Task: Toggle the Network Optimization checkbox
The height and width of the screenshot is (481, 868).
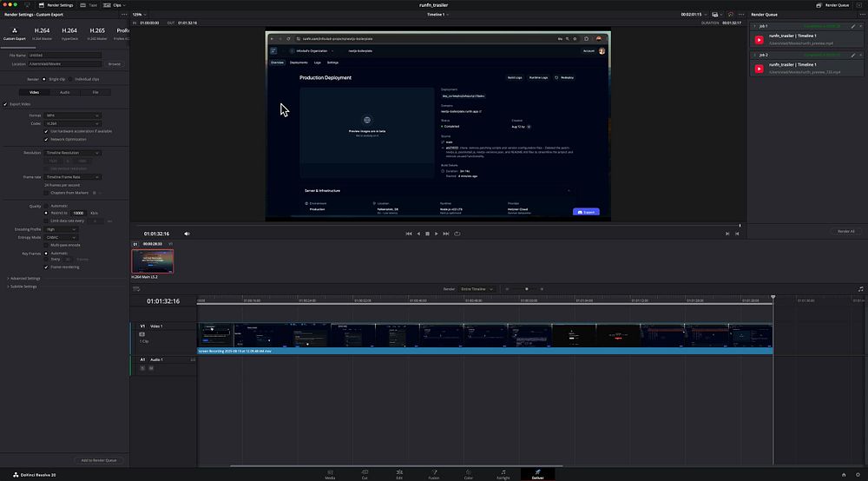Action: (x=46, y=140)
